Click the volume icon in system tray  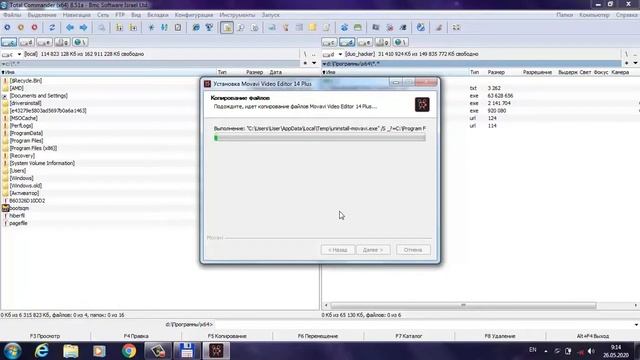(591, 351)
